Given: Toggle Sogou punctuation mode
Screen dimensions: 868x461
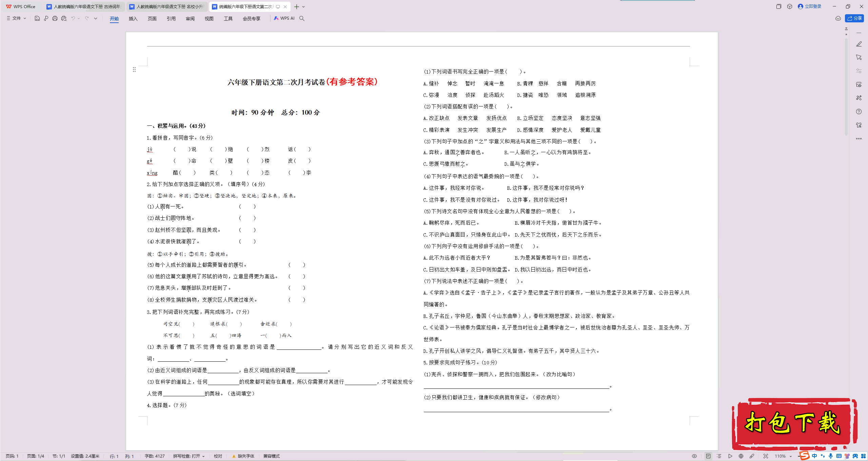Looking at the screenshot, I should (x=822, y=456).
